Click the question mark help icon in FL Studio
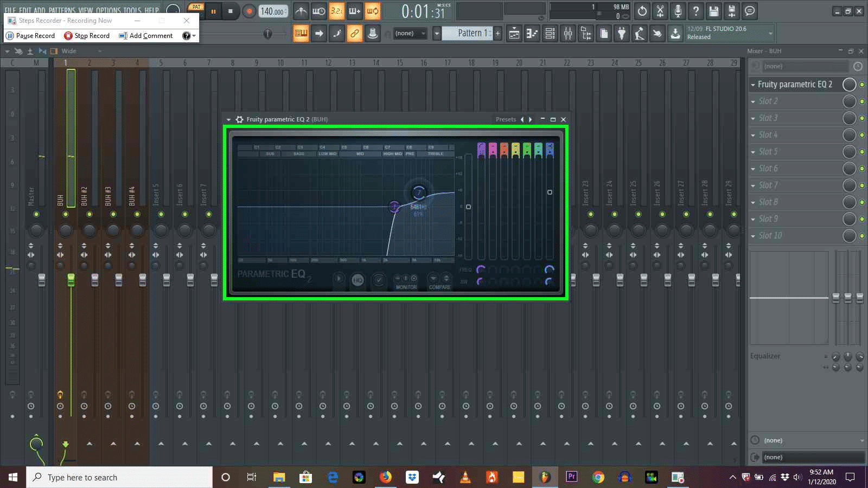 tap(696, 11)
